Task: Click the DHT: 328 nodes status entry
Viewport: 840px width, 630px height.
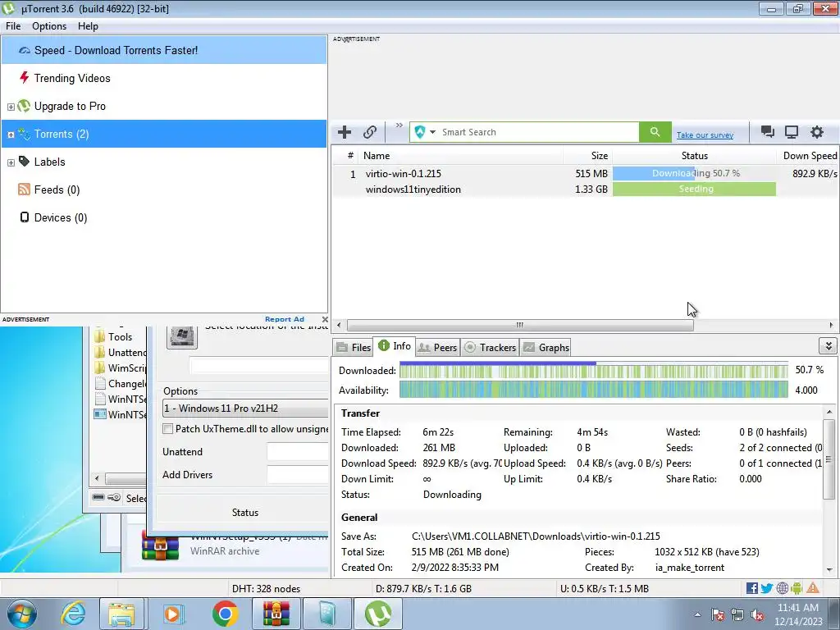Action: [267, 589]
